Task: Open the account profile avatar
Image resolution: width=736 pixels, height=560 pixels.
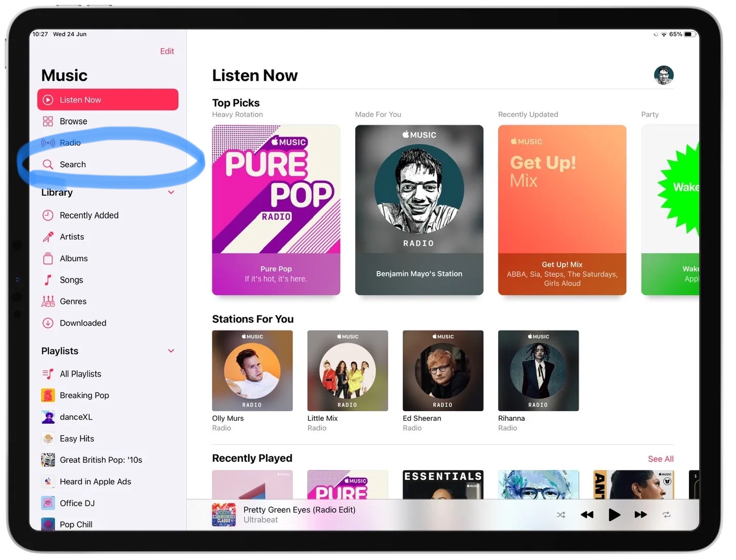Action: click(x=664, y=75)
